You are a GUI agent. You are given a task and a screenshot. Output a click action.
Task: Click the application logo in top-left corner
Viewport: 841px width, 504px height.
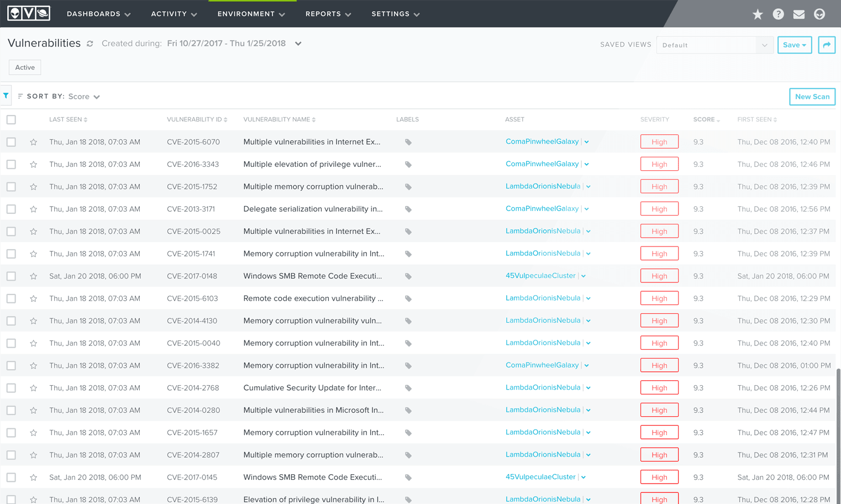pos(28,12)
